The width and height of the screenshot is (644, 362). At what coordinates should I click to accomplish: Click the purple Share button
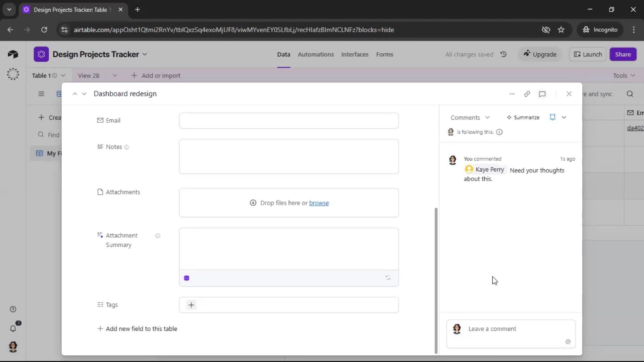[623, 54]
